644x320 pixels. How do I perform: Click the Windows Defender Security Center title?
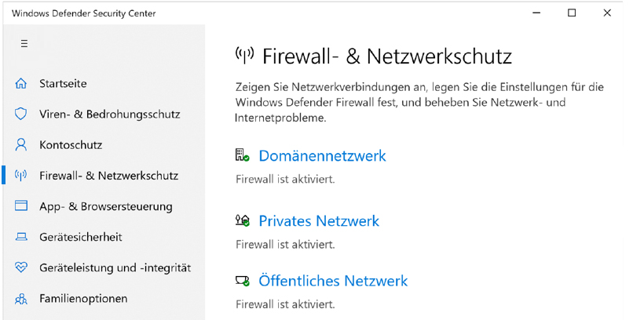[84, 13]
